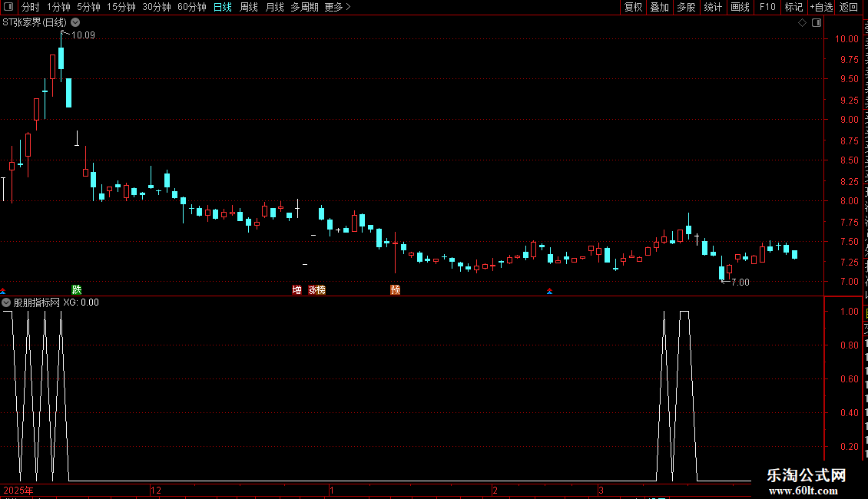Click the 10.09 high price label
Viewport: 868px width, 499px height.
(83, 35)
